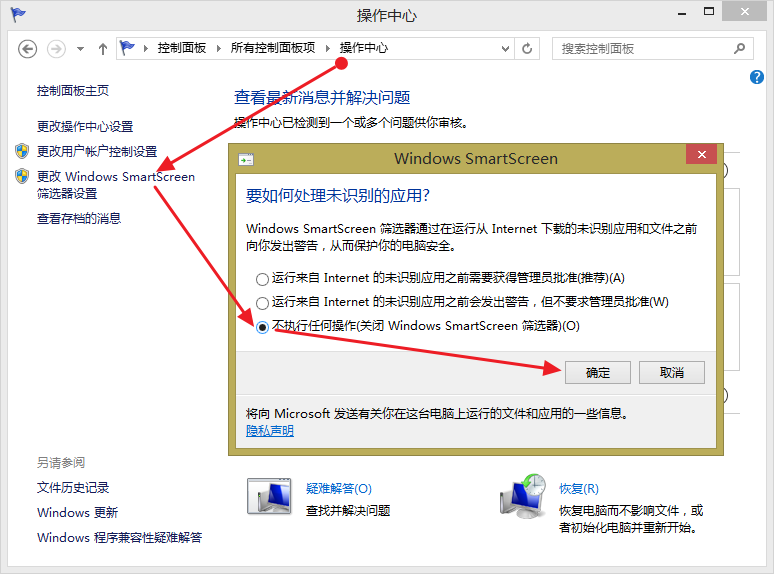Screen dimensions: 774x574
Task: Click the forward navigation arrow
Action: 56,49
